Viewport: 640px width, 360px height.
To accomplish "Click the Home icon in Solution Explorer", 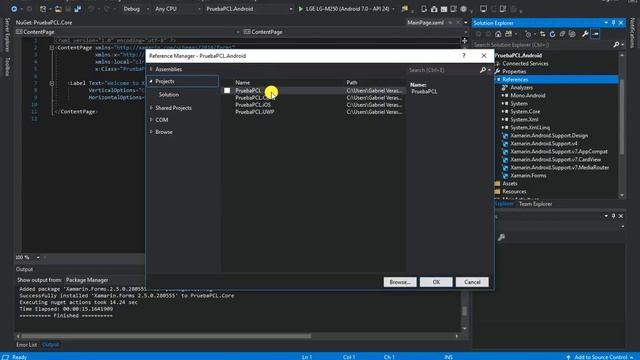I will coord(498,34).
